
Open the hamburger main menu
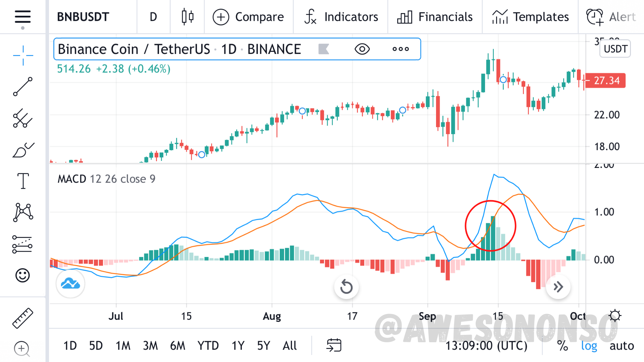click(22, 17)
